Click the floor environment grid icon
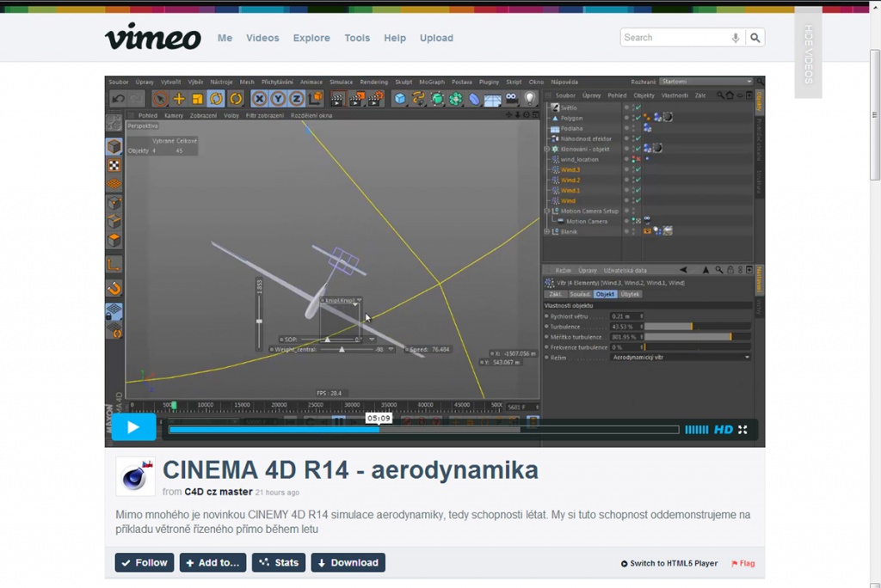The width and height of the screenshot is (881, 588). coord(493,100)
